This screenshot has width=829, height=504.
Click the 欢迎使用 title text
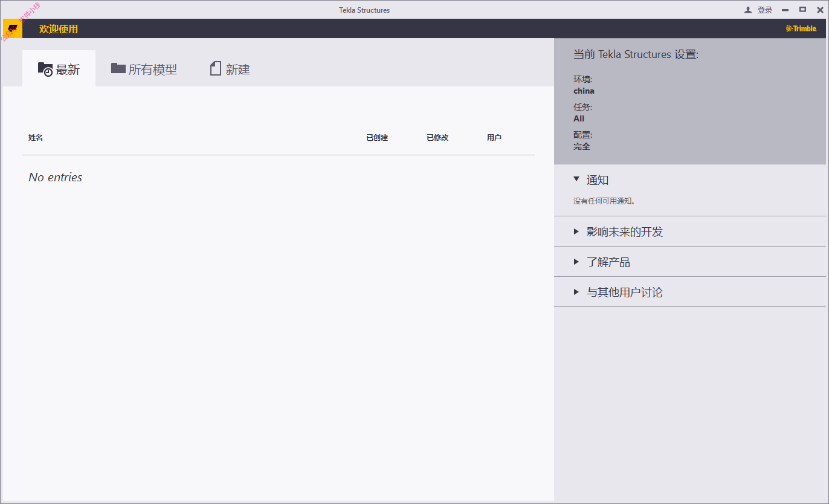tap(59, 29)
